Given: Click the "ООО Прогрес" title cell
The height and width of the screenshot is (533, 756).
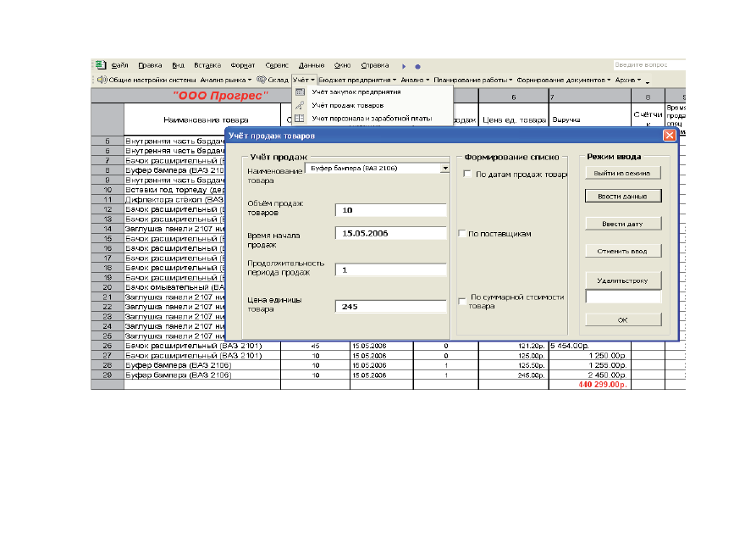Looking at the screenshot, I should click(x=220, y=96).
